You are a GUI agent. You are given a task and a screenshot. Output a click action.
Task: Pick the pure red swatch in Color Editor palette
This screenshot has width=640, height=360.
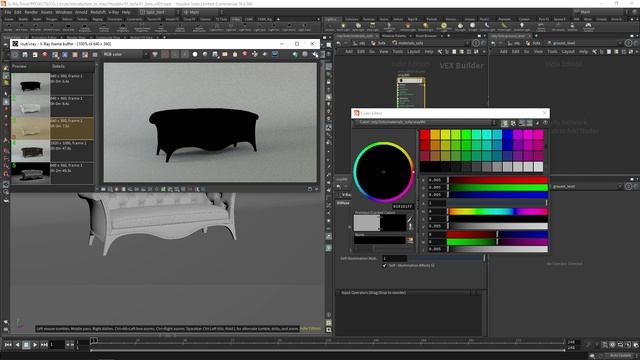pyautogui.click(x=425, y=135)
